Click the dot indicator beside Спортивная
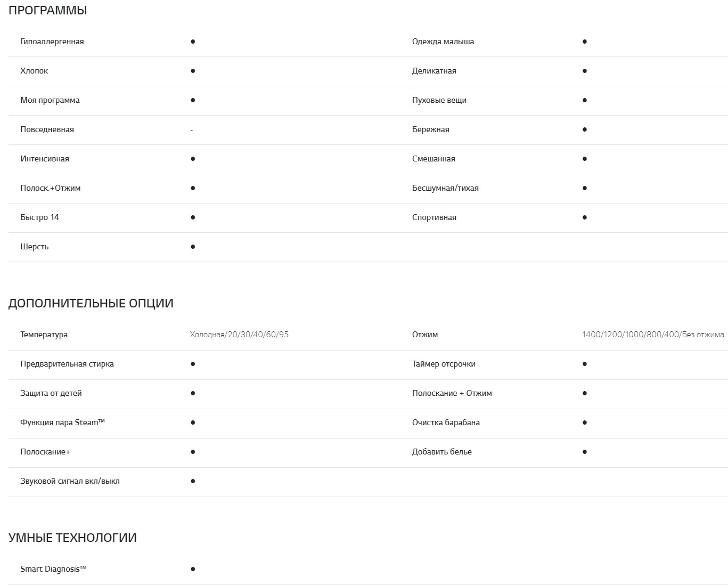 (x=585, y=217)
